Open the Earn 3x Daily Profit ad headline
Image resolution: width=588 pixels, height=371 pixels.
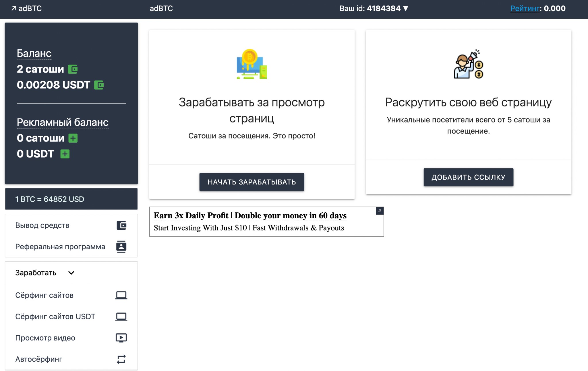coord(250,215)
